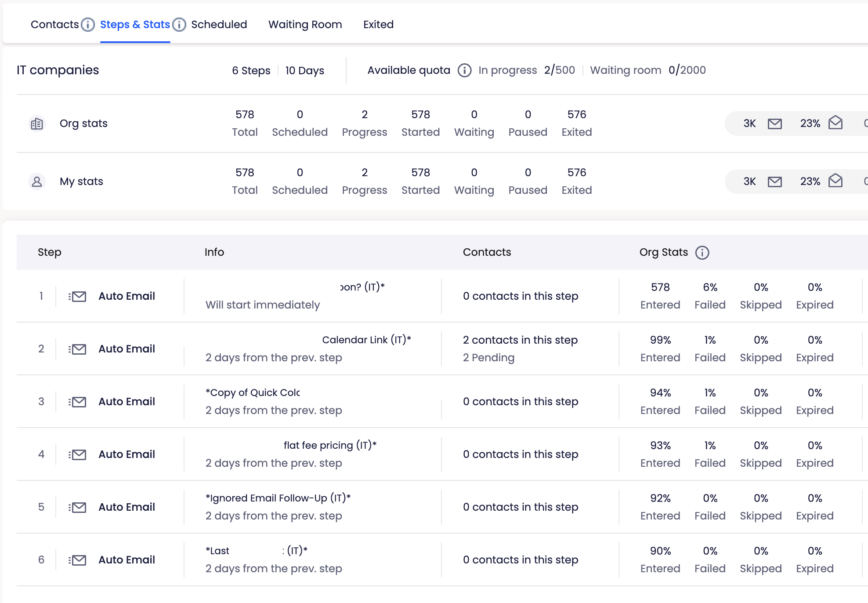Open the Exited tab
The width and height of the screenshot is (868, 603).
(378, 25)
